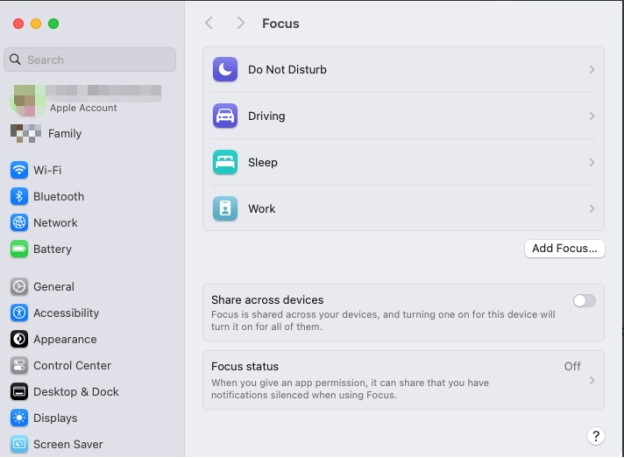The width and height of the screenshot is (624, 458).
Task: Select General in the sidebar
Action: [53, 287]
